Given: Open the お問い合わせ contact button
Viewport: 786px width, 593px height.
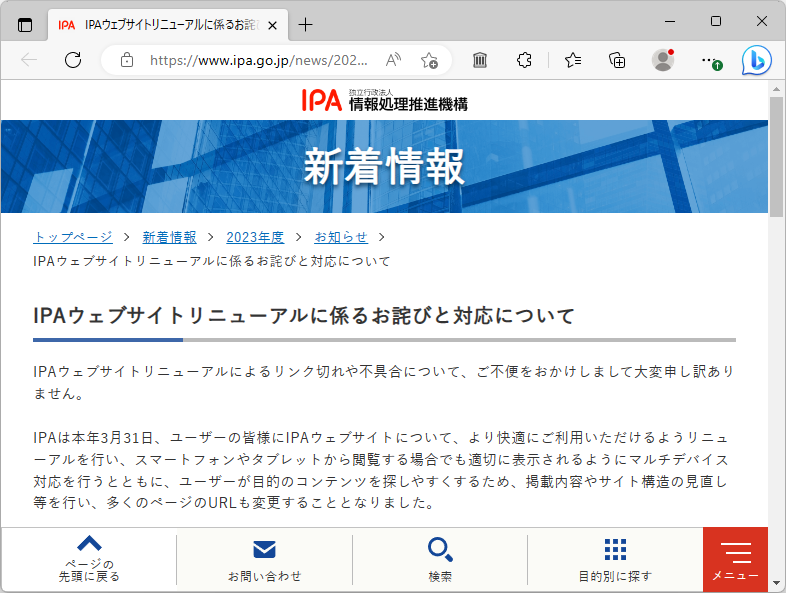Looking at the screenshot, I should pos(264,559).
